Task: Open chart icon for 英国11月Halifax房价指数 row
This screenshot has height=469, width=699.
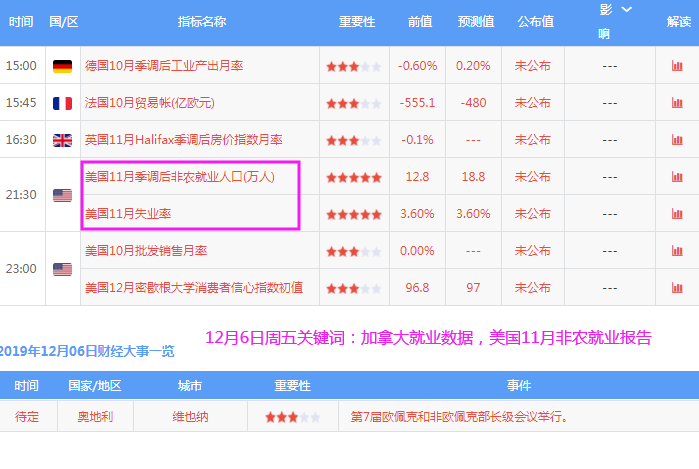Action: click(677, 140)
